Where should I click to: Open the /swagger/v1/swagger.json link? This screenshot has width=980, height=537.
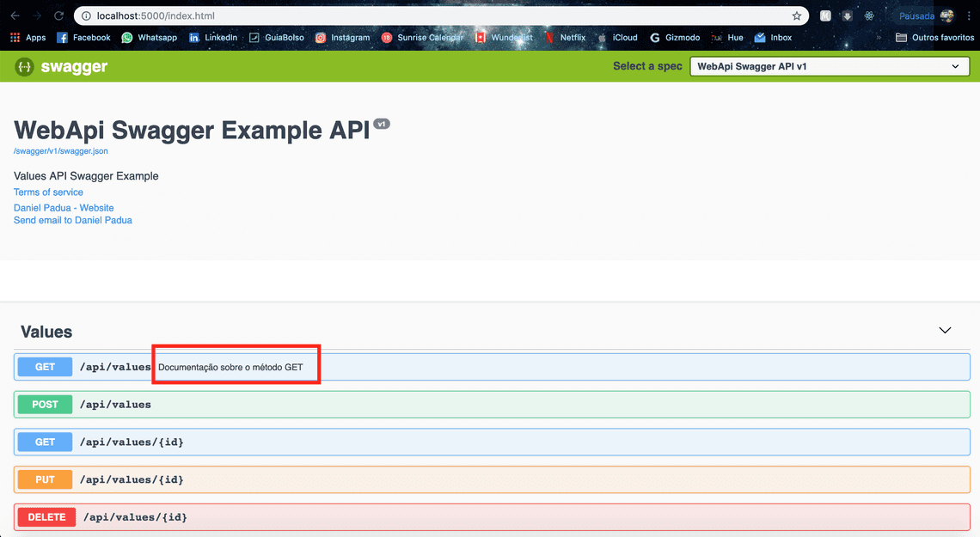point(60,150)
